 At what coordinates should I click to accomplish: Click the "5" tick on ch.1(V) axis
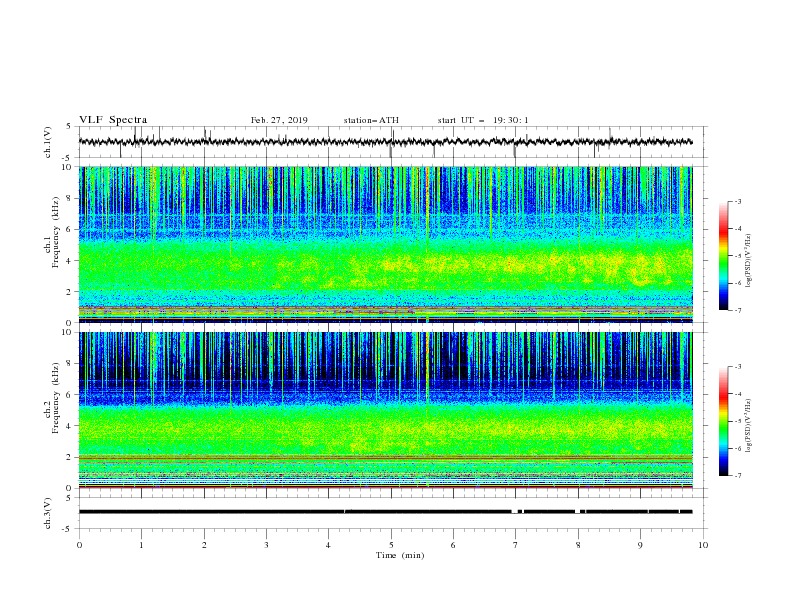tap(70, 127)
